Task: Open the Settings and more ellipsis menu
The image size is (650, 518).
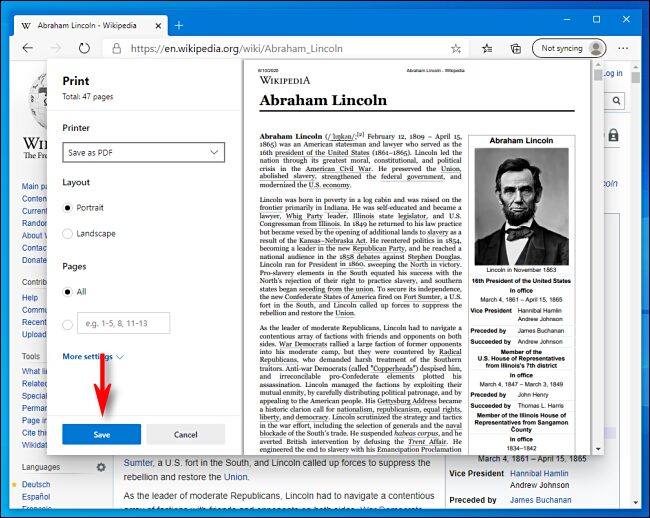Action: (x=623, y=48)
